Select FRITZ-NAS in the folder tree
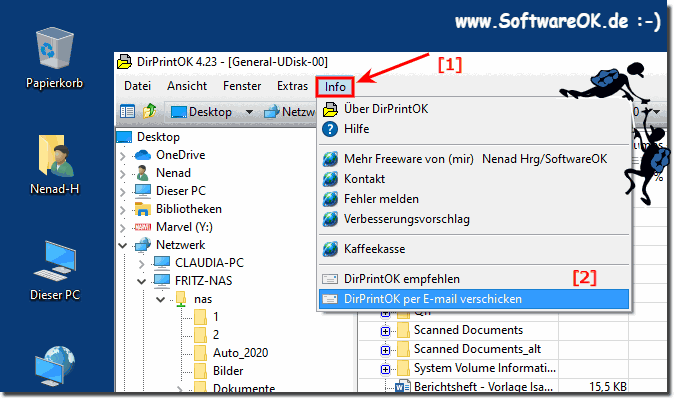This screenshot has height=399, width=674. pos(203,281)
